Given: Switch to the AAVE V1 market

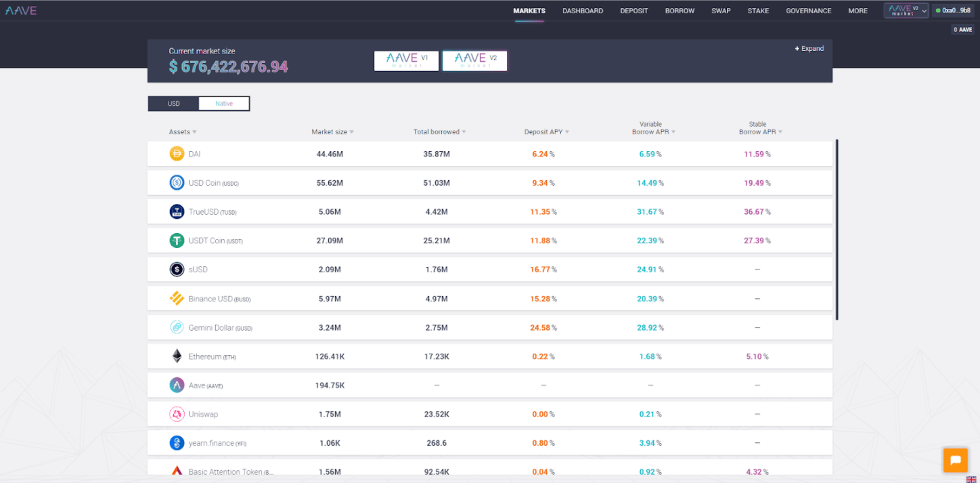Looking at the screenshot, I should coord(406,60).
